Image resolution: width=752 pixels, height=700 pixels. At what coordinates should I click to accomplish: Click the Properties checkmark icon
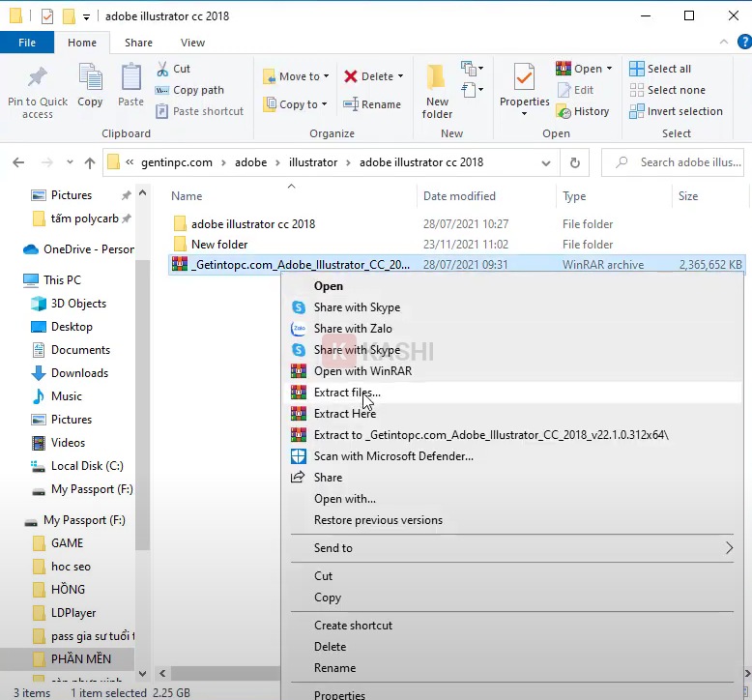pyautogui.click(x=524, y=76)
